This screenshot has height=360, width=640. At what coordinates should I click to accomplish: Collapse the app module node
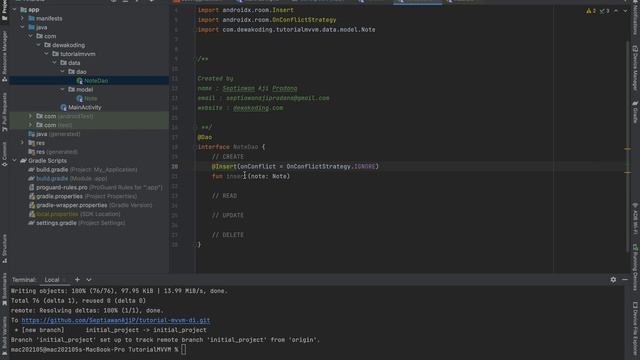click(x=14, y=9)
